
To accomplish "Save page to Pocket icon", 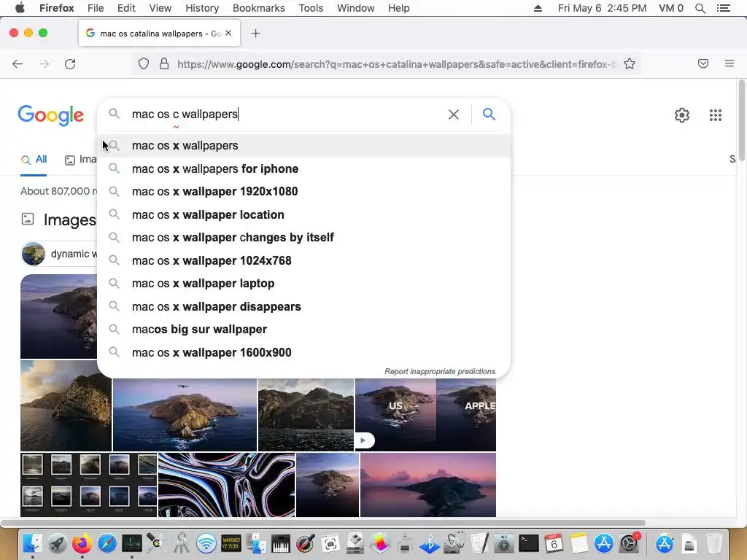I will (x=703, y=63).
